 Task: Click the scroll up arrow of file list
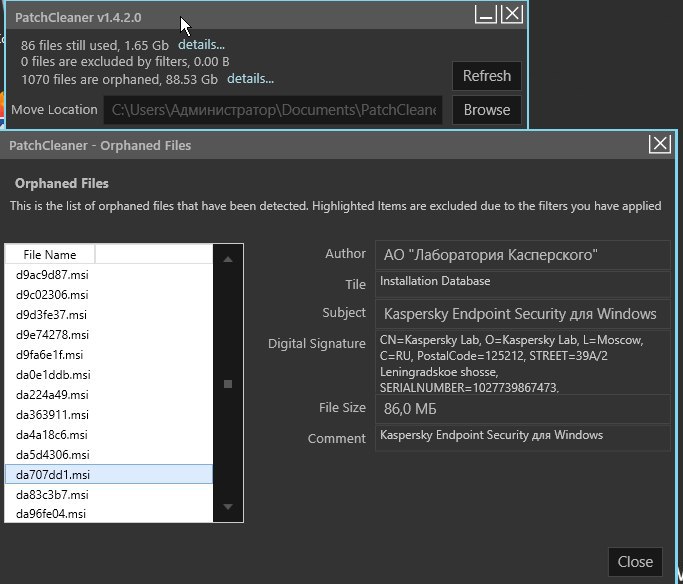click(x=228, y=259)
